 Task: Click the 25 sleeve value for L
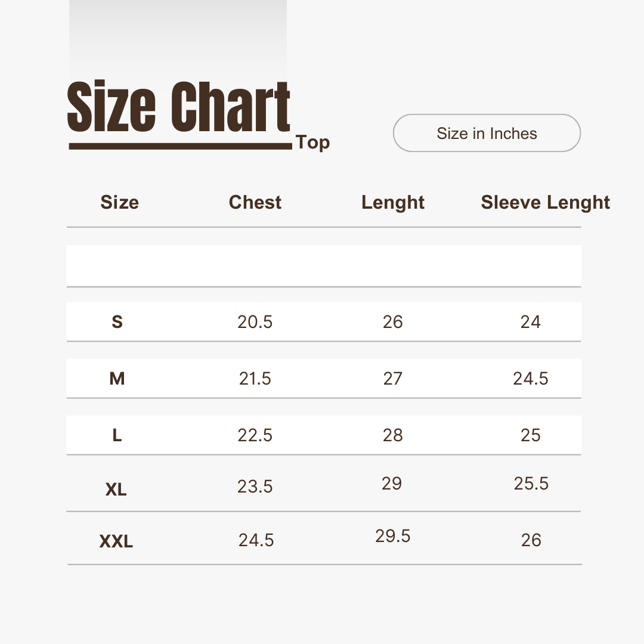pyautogui.click(x=530, y=435)
